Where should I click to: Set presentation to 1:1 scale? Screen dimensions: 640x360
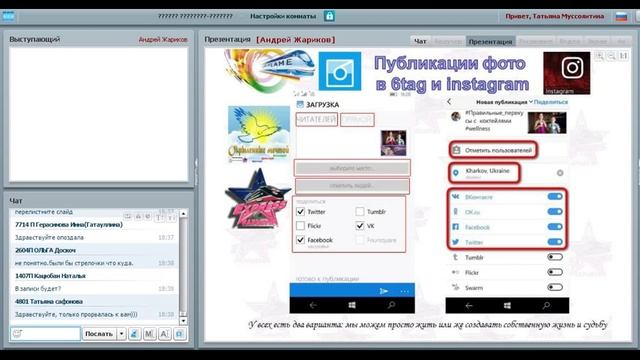[x=623, y=56]
